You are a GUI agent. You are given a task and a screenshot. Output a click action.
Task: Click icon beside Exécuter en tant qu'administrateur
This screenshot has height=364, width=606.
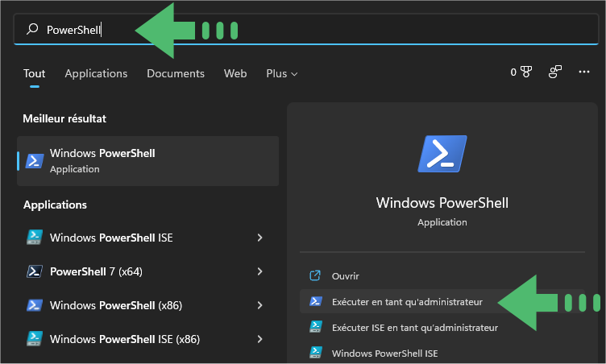click(x=316, y=301)
